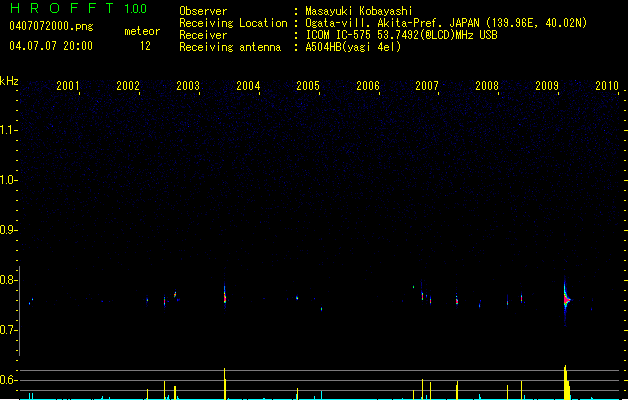
Task: Click the 2009 time axis marker
Action: [x=547, y=86]
